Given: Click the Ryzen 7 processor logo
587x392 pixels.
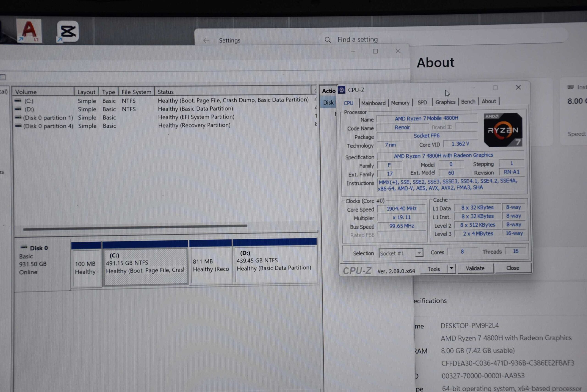Looking at the screenshot, I should pyautogui.click(x=503, y=130).
